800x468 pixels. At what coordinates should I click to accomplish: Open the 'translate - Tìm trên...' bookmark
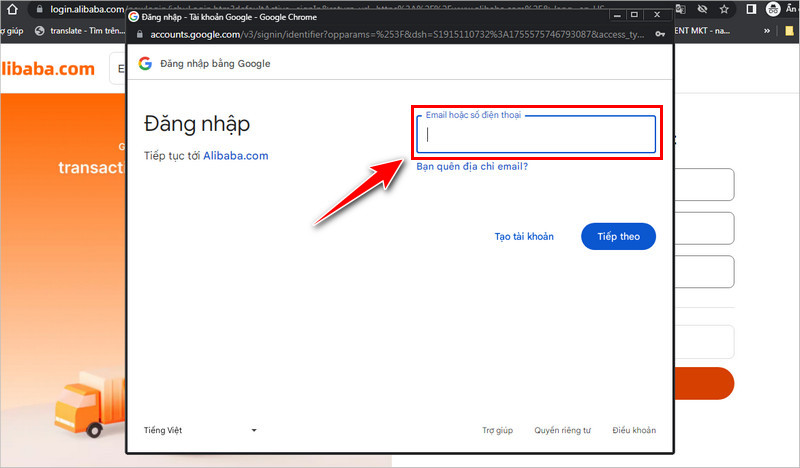(x=80, y=31)
